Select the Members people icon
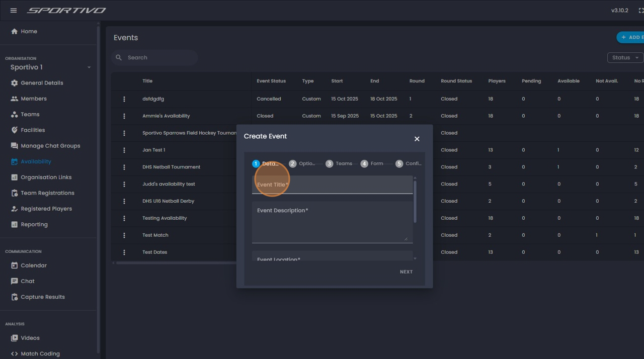The image size is (644, 359). pos(15,99)
